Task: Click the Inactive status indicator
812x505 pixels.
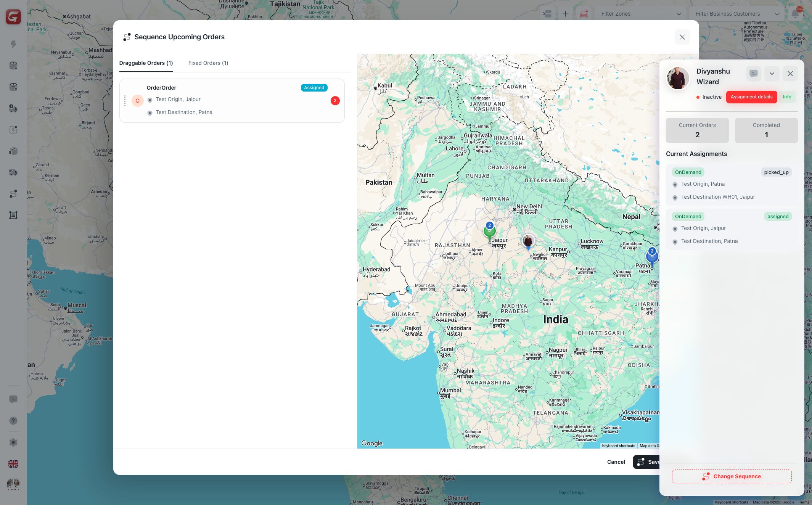Action: (x=709, y=97)
